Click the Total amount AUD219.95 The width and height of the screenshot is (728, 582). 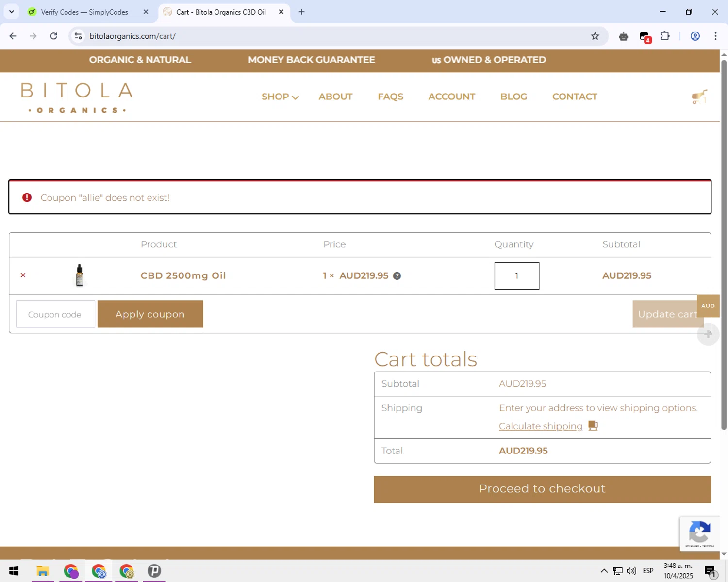tap(523, 451)
